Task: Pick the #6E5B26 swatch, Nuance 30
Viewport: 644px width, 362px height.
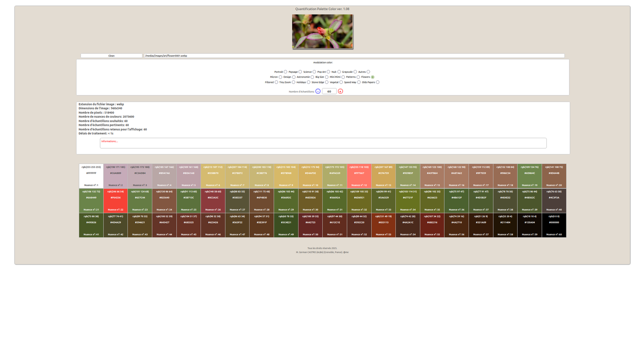Action: [310, 201]
